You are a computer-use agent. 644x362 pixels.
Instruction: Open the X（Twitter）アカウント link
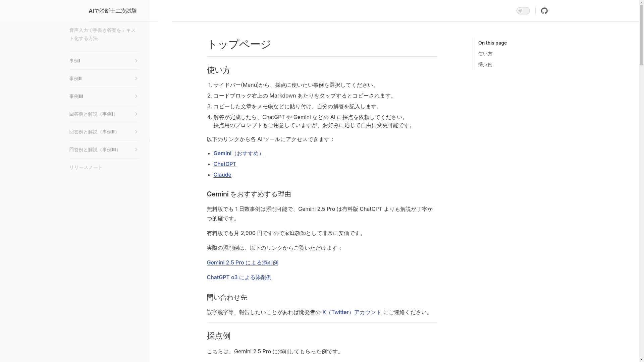[x=352, y=312]
